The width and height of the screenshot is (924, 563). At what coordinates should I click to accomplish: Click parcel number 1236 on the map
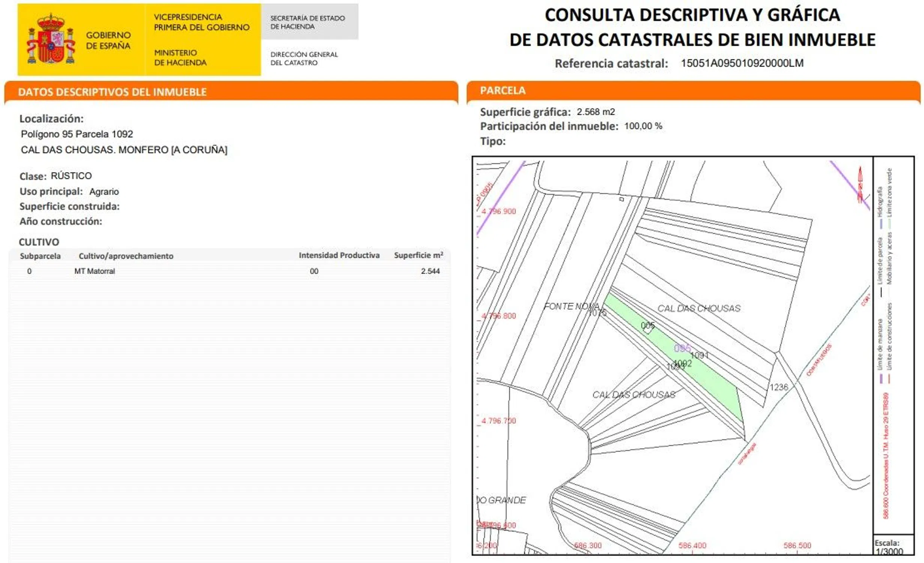[779, 387]
